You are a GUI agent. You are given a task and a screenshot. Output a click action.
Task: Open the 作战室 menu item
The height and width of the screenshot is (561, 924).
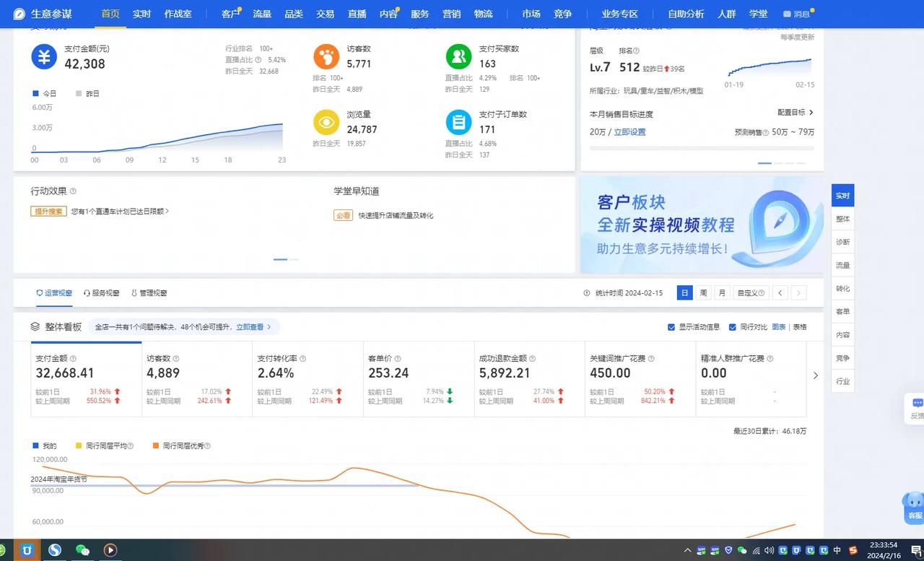click(x=178, y=14)
